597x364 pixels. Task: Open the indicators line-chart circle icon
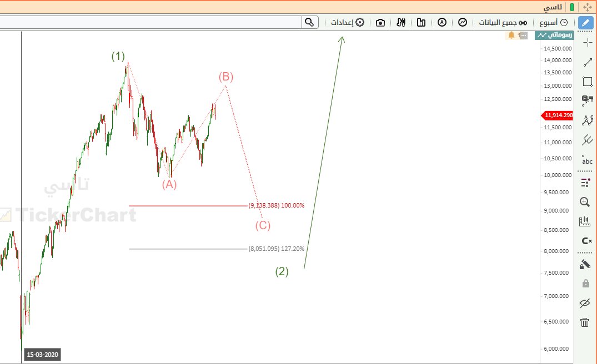pyautogui.click(x=462, y=22)
